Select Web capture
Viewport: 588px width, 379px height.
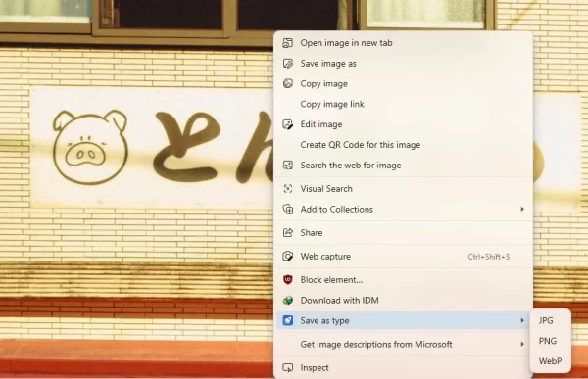(x=403, y=257)
